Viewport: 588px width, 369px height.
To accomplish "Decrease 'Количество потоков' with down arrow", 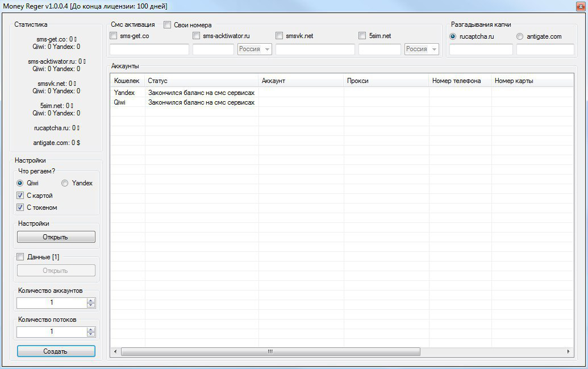I will [91, 334].
